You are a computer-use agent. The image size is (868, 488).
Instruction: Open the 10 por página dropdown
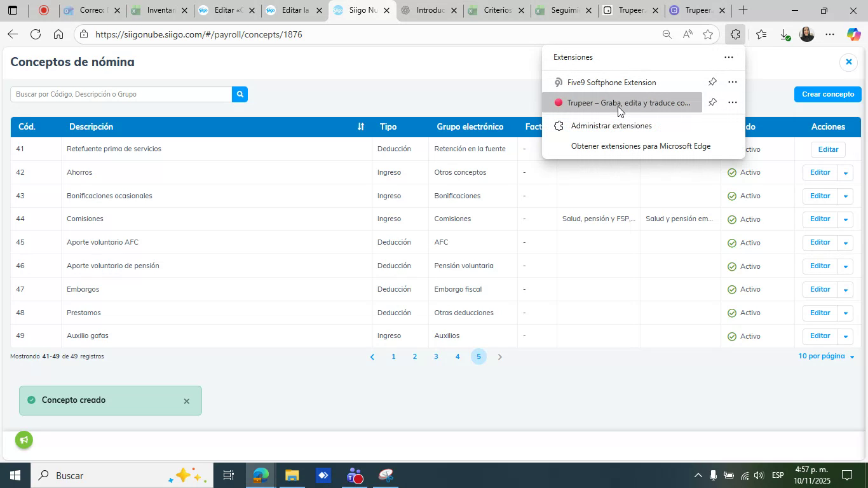pos(826,356)
